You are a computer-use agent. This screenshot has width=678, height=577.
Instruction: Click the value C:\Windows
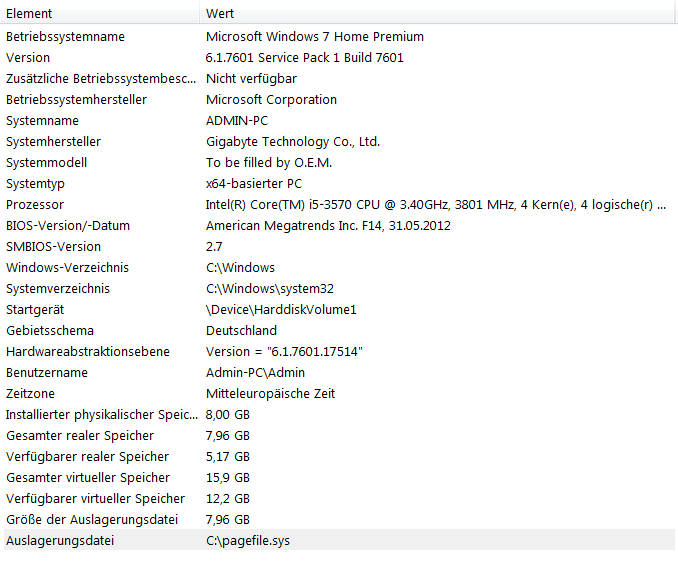click(240, 268)
